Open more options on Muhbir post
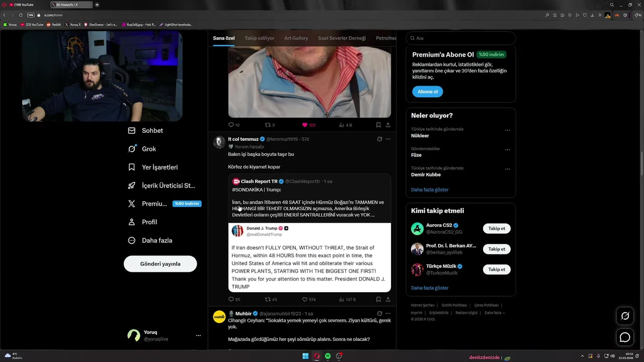Screen dimensions: 644x362 388,313
